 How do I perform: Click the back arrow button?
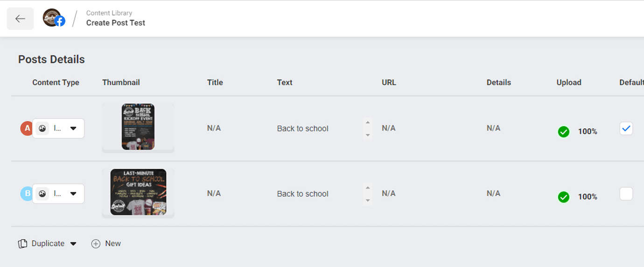[20, 19]
